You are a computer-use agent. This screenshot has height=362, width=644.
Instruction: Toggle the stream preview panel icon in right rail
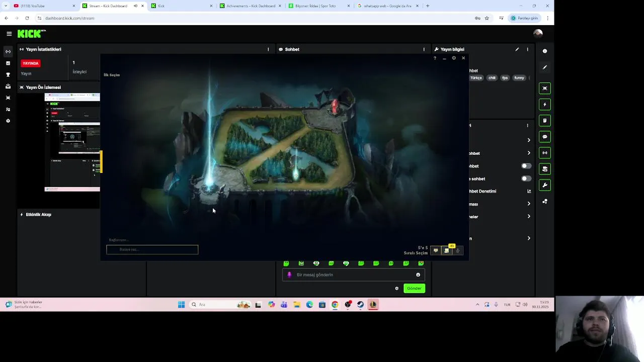[545, 88]
